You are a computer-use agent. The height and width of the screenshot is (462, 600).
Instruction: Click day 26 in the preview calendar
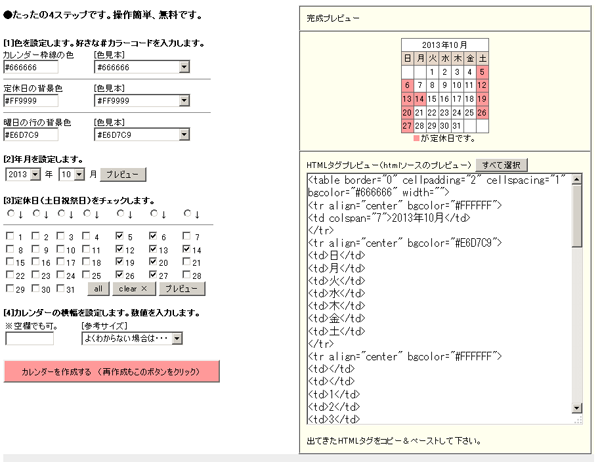point(482,113)
